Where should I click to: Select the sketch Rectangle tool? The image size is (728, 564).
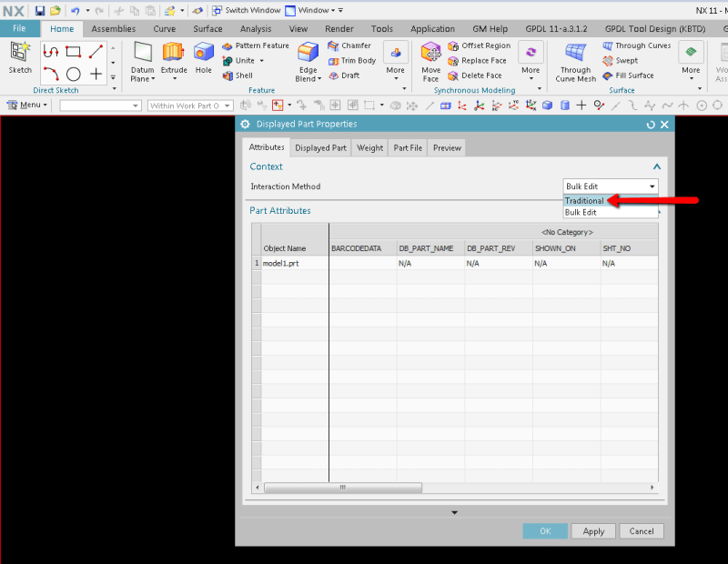[x=74, y=51]
